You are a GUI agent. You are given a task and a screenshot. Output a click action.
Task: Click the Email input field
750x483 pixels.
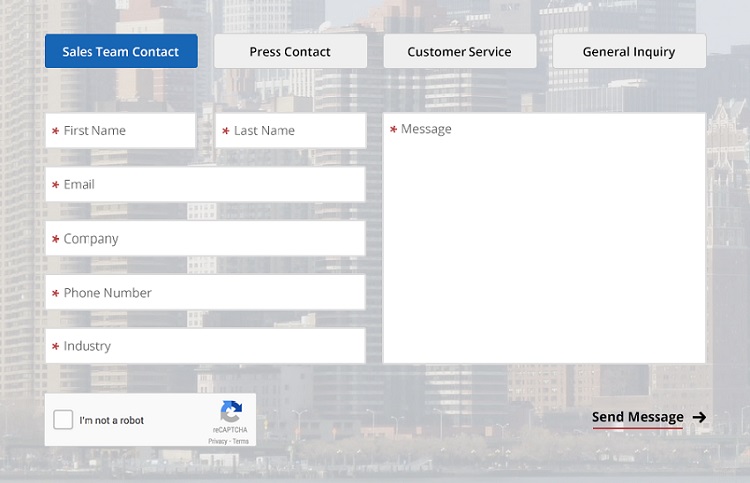[x=205, y=185]
